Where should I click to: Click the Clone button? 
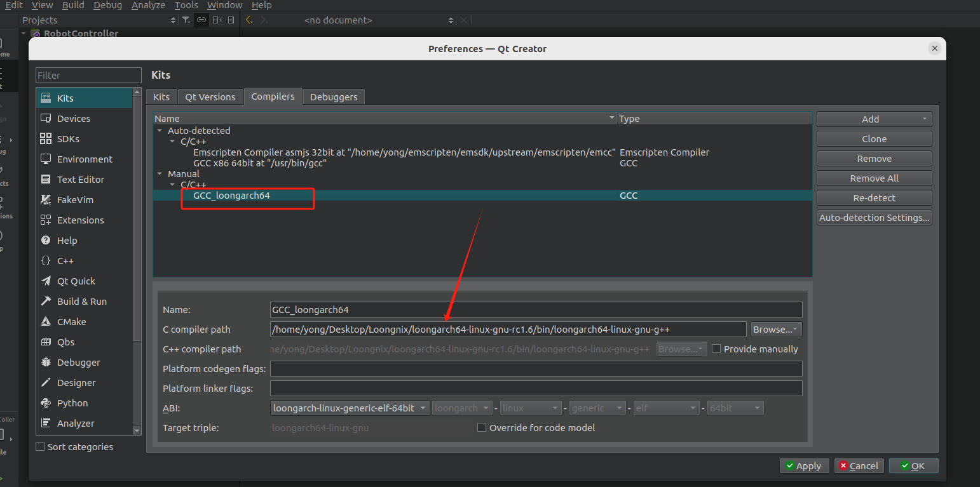(875, 139)
